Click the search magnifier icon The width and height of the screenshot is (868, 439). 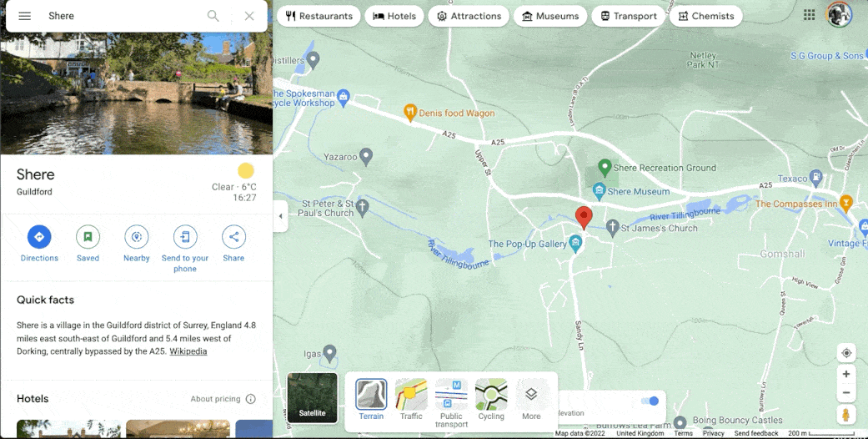tap(213, 16)
